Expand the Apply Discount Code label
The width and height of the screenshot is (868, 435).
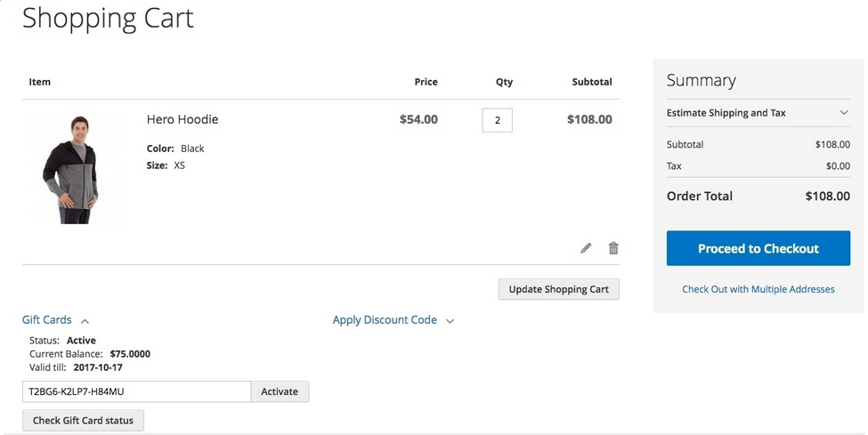pyautogui.click(x=385, y=320)
